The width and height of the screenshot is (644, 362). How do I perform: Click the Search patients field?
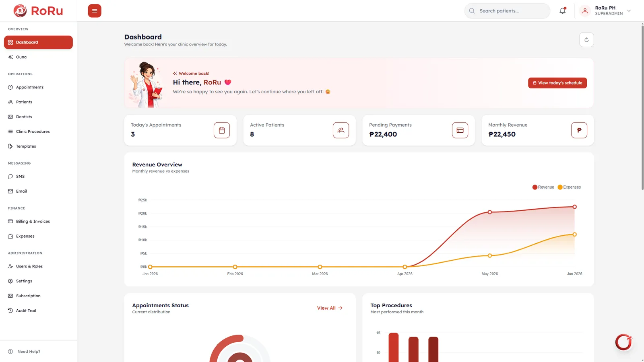point(507,11)
